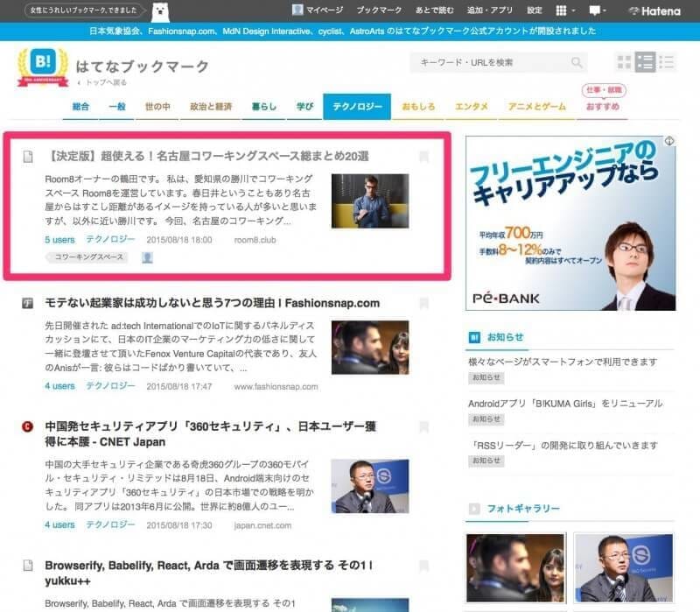Viewport: 700px width, 612px height.
Task: Click the AdChoices icon on the PE-BANK ad
Action: pos(668,141)
